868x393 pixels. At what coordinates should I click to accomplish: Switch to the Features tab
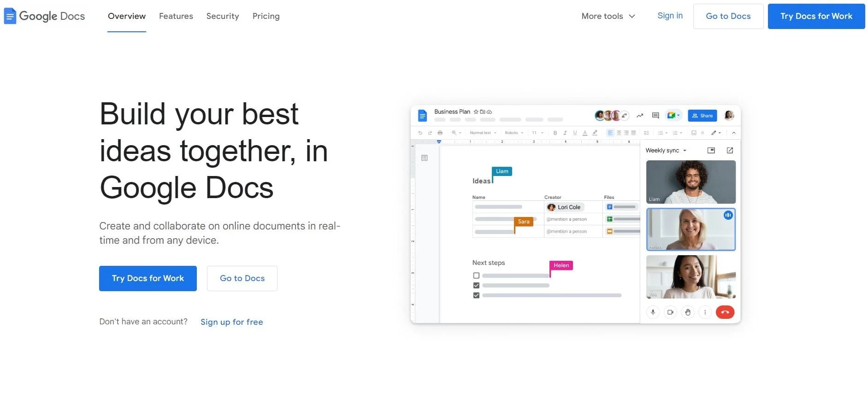(x=176, y=16)
